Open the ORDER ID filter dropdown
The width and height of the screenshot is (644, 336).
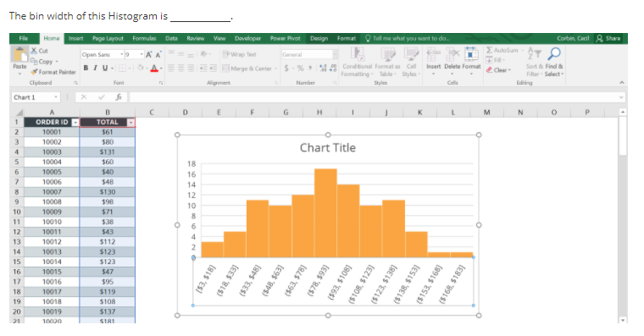coord(75,122)
